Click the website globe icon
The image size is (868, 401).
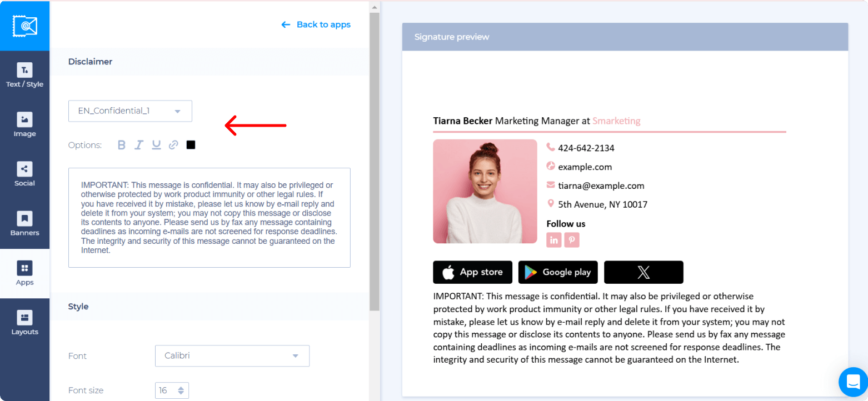[x=551, y=166]
